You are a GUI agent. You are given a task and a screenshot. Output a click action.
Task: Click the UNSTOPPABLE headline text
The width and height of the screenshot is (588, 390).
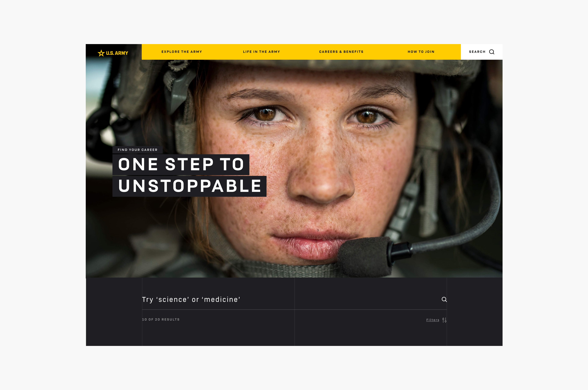189,186
